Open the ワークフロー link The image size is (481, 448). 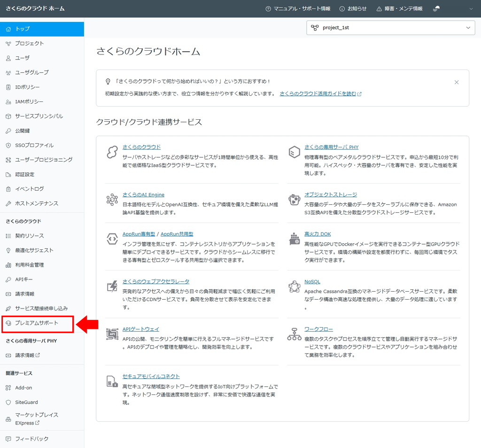[318, 329]
